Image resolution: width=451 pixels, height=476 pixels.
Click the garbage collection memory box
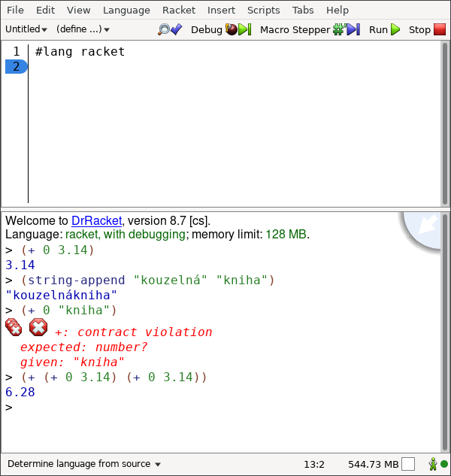point(408,464)
